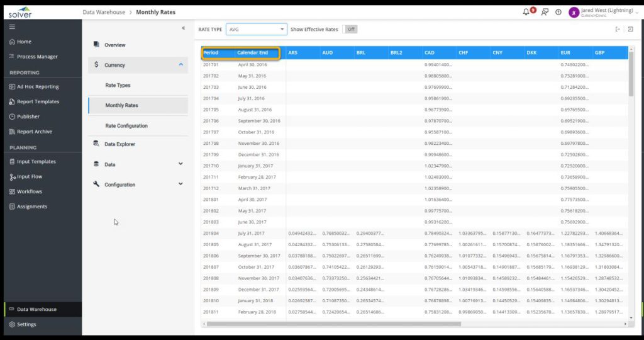This screenshot has height=340, width=644.
Task: Click the horizontal scrollbar of the grid
Action: 333,324
